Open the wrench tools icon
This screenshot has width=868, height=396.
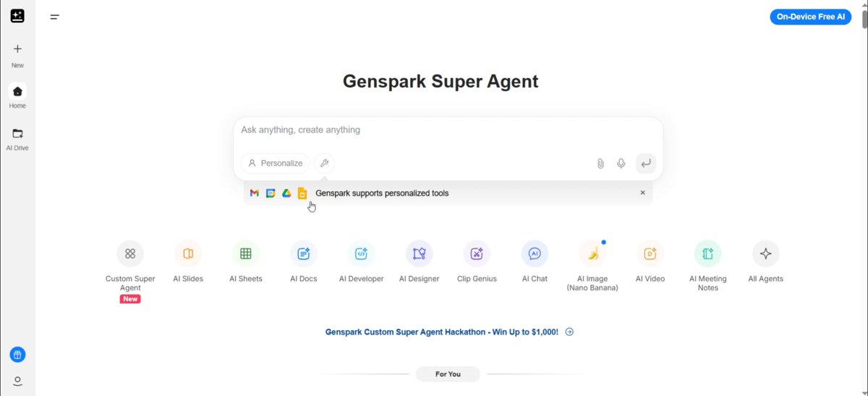click(x=324, y=163)
